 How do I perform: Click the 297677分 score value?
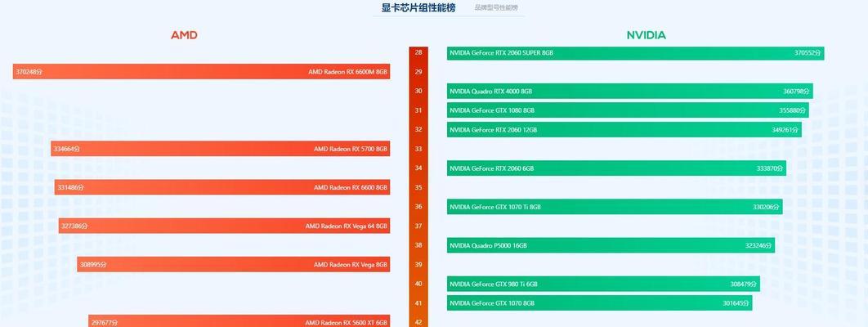tap(105, 323)
